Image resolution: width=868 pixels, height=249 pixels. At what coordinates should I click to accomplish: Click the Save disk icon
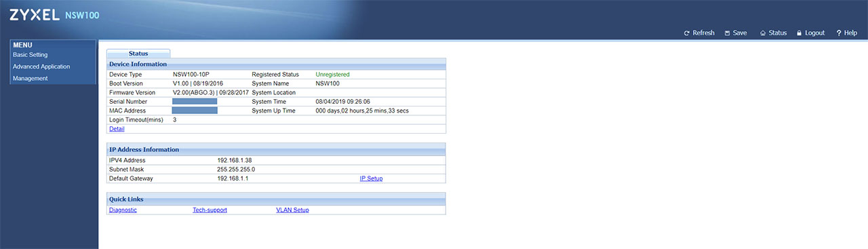point(727,33)
